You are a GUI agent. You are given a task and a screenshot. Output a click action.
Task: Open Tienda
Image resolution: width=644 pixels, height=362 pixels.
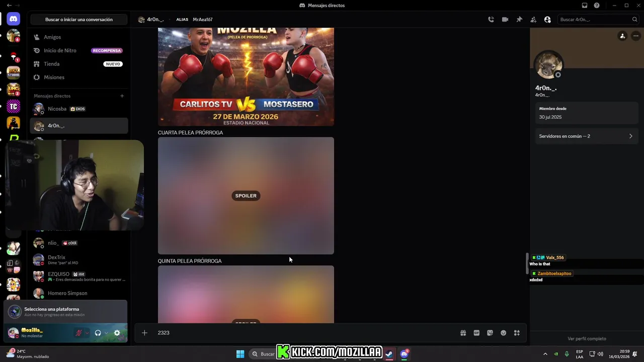(79, 64)
